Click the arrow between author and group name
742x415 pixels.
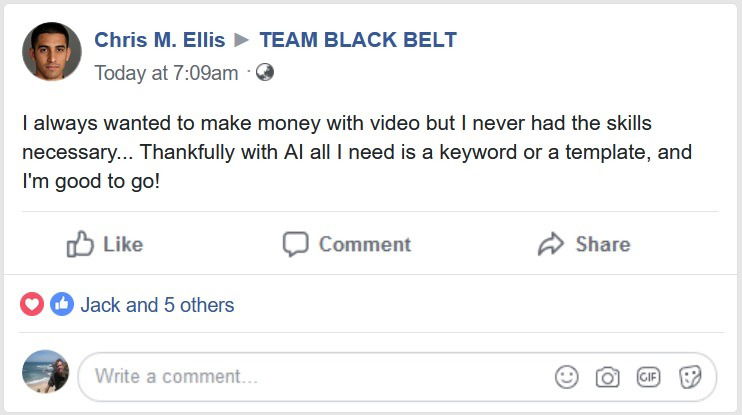[242, 41]
